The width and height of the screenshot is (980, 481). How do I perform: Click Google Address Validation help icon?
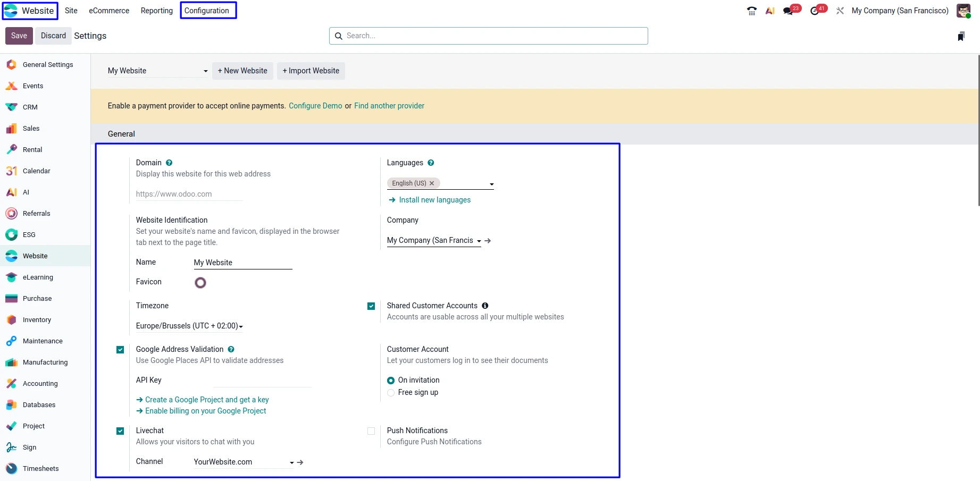(231, 349)
